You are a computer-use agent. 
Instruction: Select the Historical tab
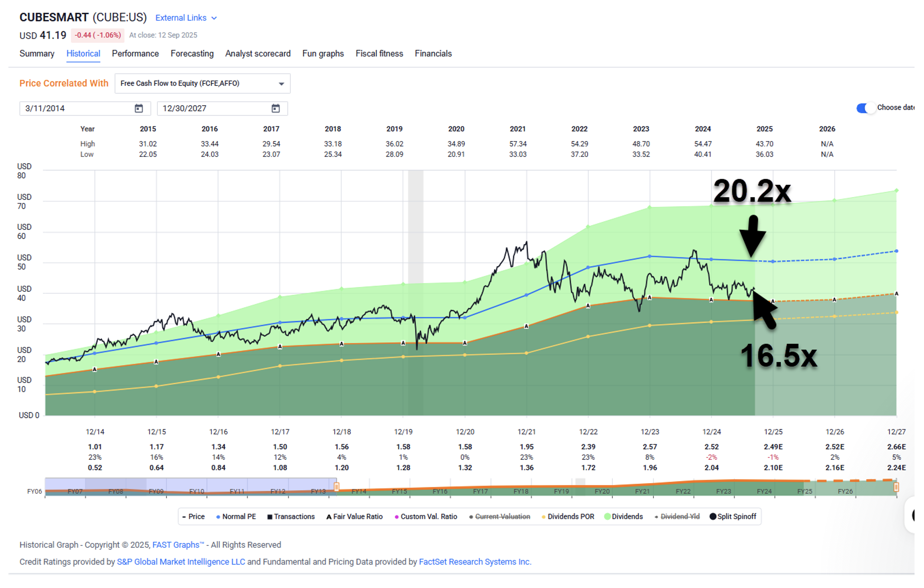coord(83,54)
